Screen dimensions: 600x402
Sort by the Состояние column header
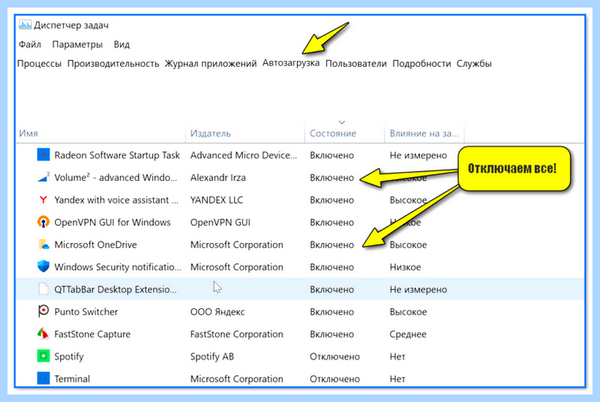tap(333, 133)
